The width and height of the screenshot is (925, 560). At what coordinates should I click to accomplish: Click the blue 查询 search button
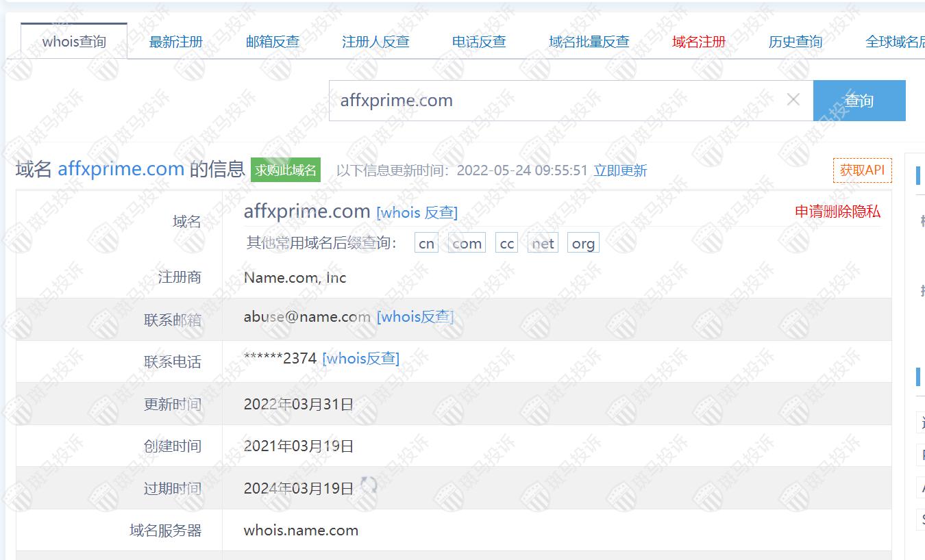(x=859, y=101)
